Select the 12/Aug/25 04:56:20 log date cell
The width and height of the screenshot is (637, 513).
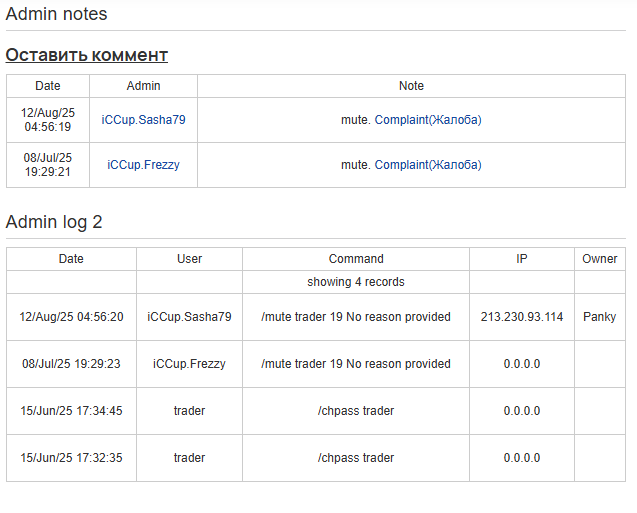click(x=71, y=317)
